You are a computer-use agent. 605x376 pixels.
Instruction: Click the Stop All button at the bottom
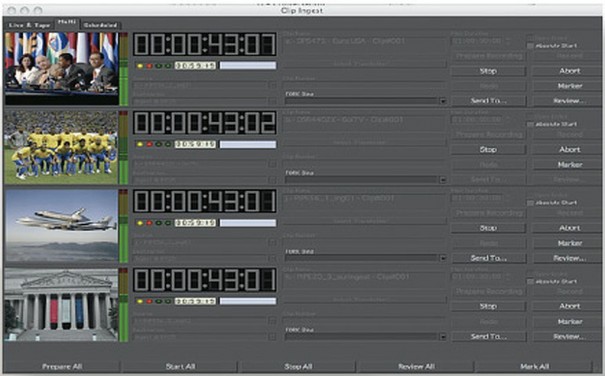pyautogui.click(x=298, y=366)
